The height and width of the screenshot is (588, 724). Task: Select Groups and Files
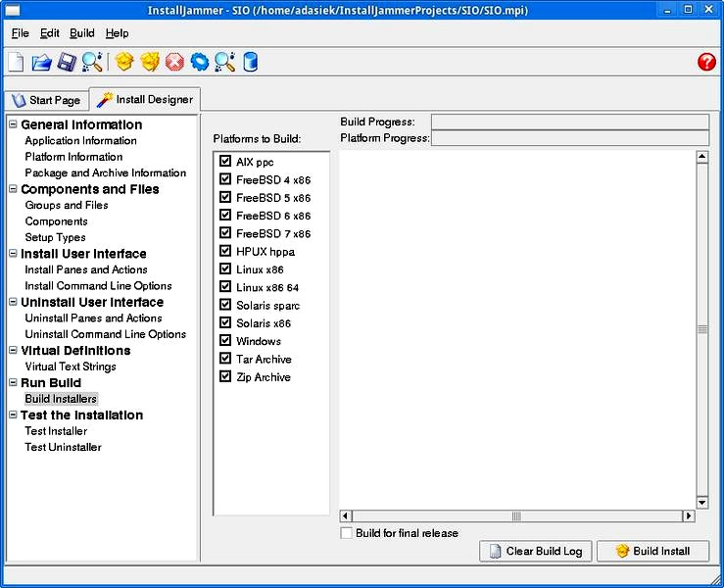point(67,205)
